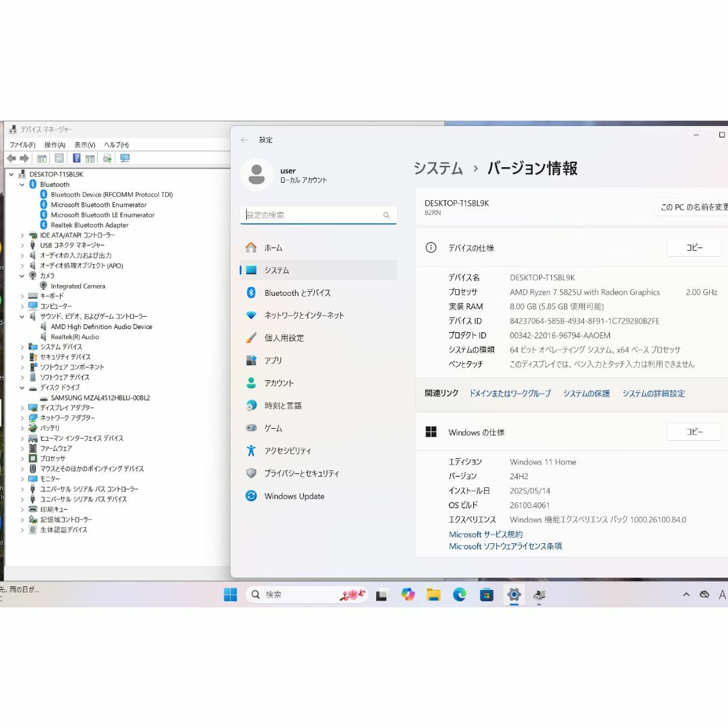The height and width of the screenshot is (728, 728).
Task: Open the ヘルプ(H) menu
Action: tap(116, 145)
